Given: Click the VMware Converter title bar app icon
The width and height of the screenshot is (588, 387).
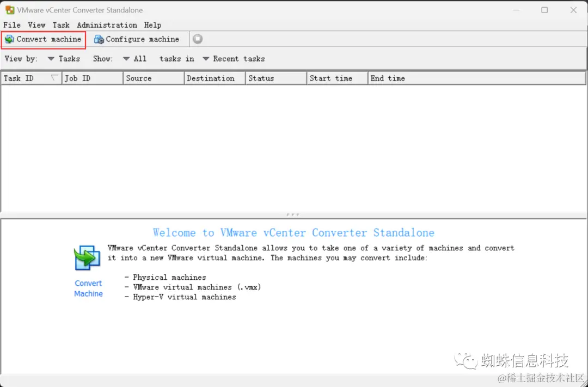Looking at the screenshot, I should point(10,10).
